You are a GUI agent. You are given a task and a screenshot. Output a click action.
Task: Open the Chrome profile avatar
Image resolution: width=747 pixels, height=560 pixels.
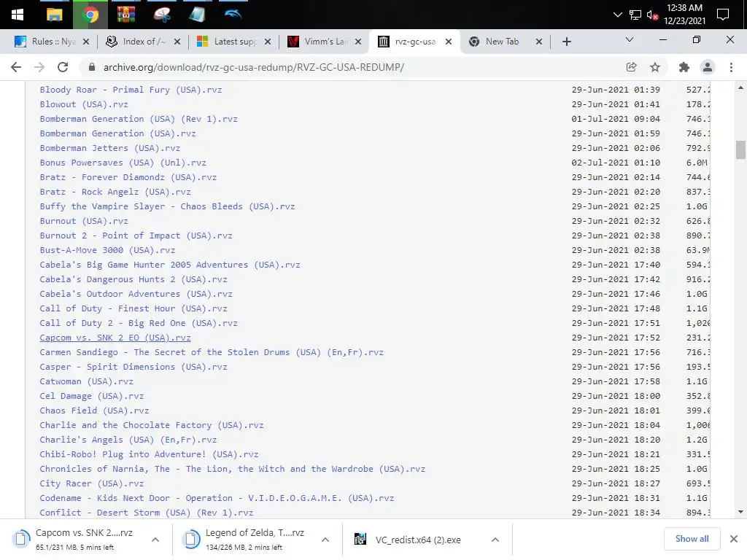click(x=708, y=67)
